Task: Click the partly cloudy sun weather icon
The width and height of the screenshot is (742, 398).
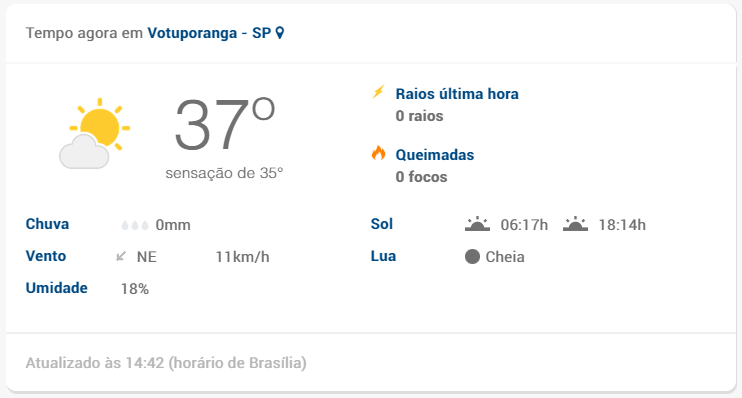Action: tap(94, 133)
